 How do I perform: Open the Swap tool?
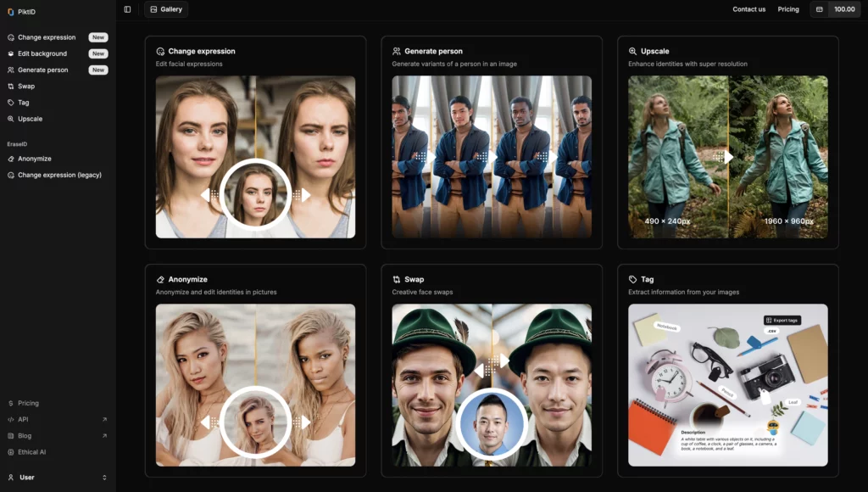click(28, 86)
